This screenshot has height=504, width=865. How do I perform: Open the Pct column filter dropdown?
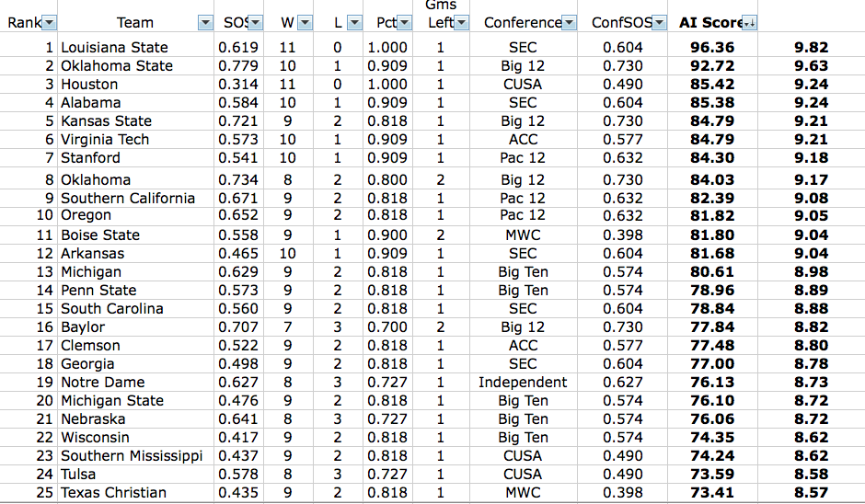404,23
